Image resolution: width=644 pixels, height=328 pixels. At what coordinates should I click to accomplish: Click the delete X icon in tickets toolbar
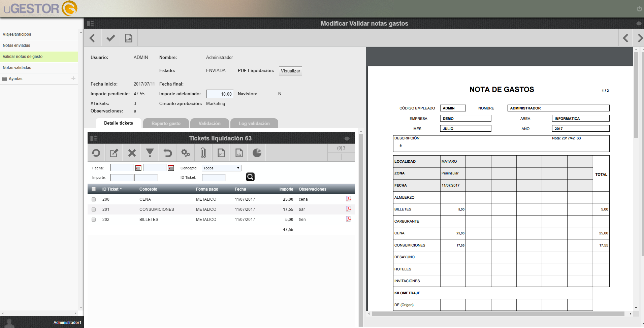pyautogui.click(x=132, y=153)
